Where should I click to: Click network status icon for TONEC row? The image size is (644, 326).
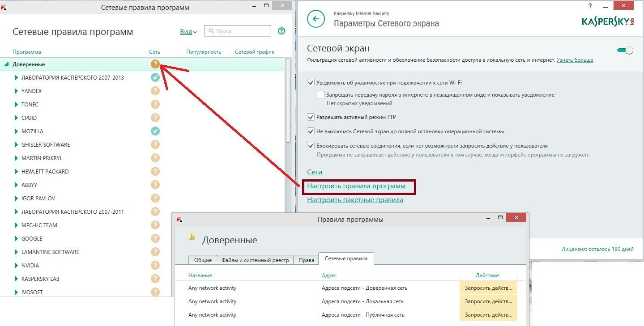click(155, 104)
